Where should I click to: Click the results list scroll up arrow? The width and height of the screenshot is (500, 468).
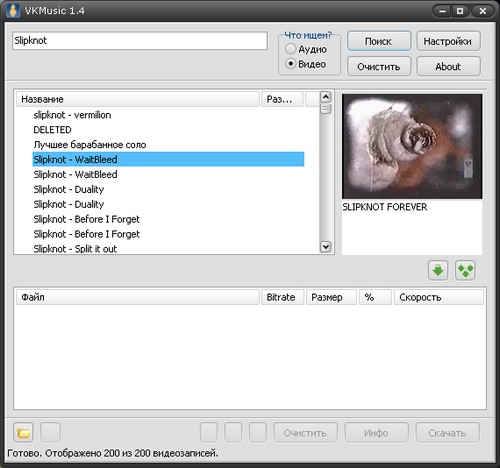pyautogui.click(x=326, y=97)
